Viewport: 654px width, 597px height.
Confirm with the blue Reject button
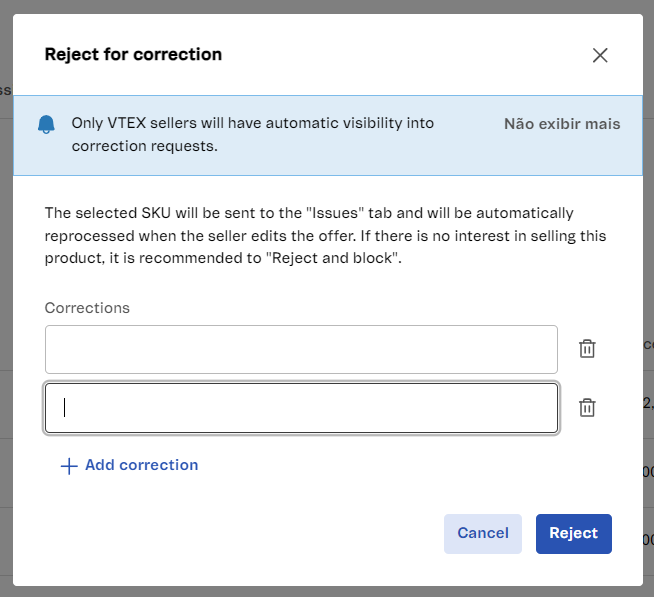click(573, 533)
